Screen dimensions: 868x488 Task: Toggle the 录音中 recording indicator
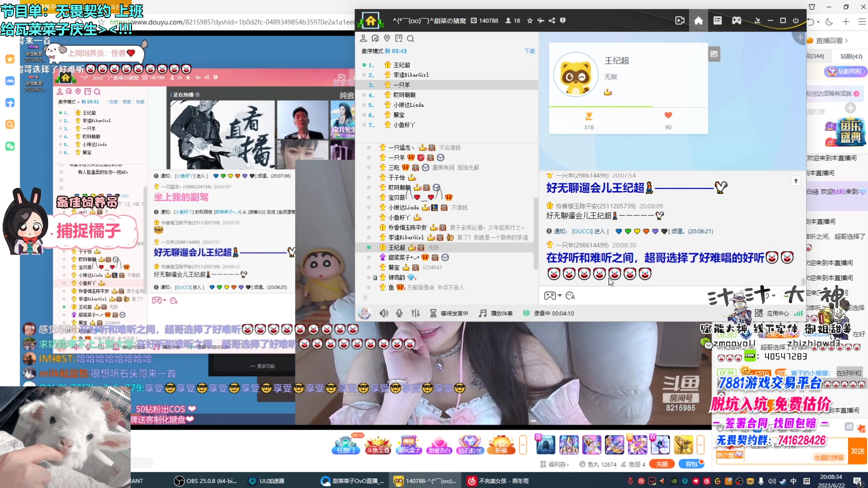548,314
